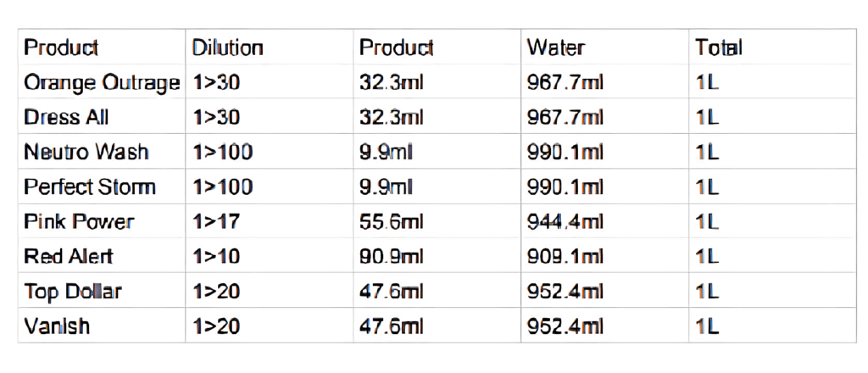Viewport: 868px width, 373px height.
Task: Select the Vanish product cell
Action: coord(57,326)
